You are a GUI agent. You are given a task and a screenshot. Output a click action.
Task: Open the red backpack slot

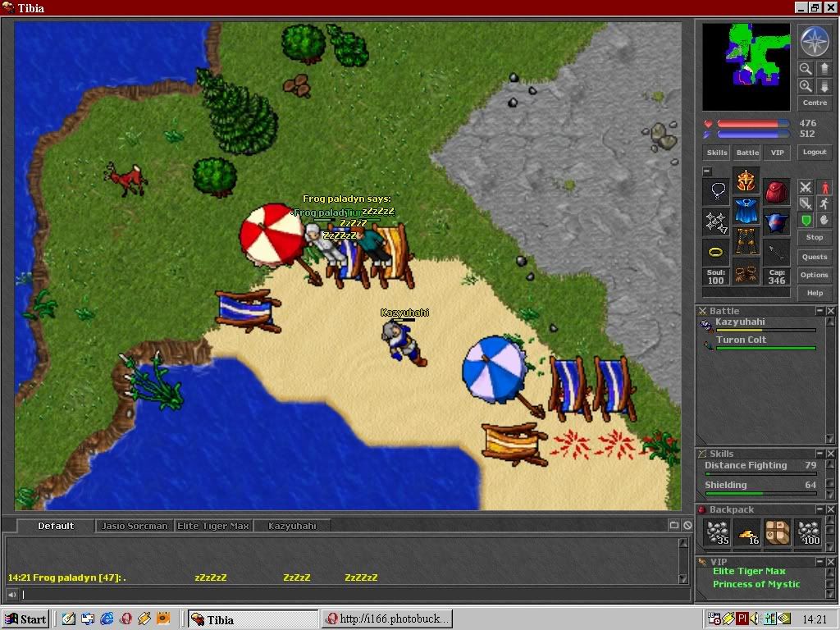(776, 192)
